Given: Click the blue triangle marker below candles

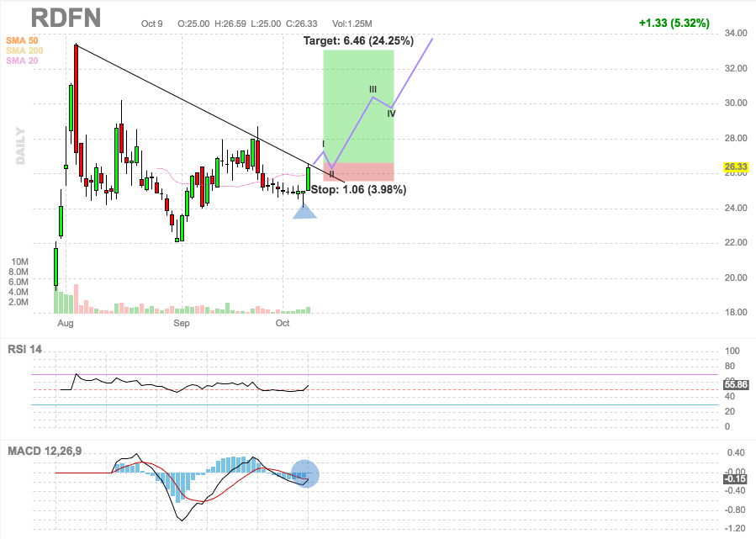Looking at the screenshot, I should 304,211.
